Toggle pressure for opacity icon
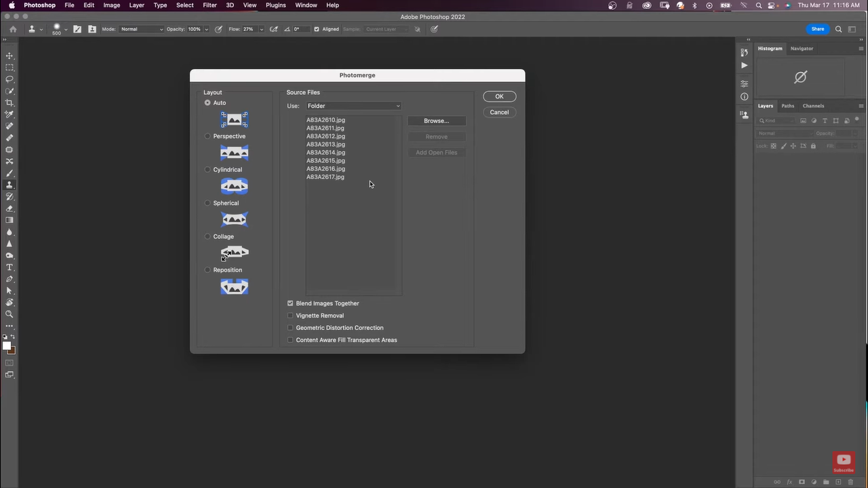The image size is (868, 488). 218,29
